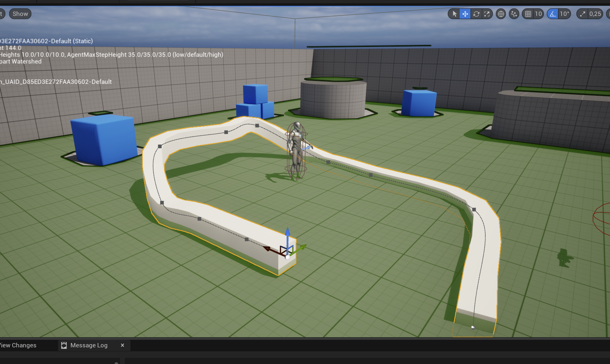
Task: Open the surface snapping options
Action: click(514, 14)
